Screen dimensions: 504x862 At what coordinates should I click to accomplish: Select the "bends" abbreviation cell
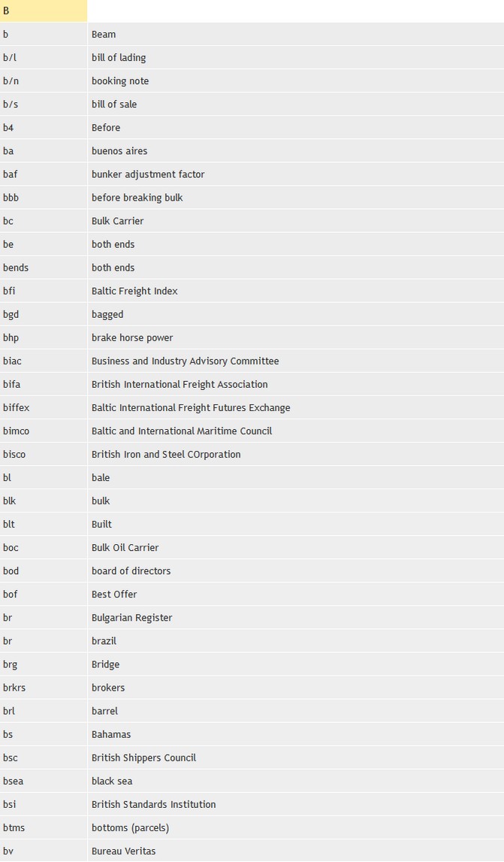(16, 268)
